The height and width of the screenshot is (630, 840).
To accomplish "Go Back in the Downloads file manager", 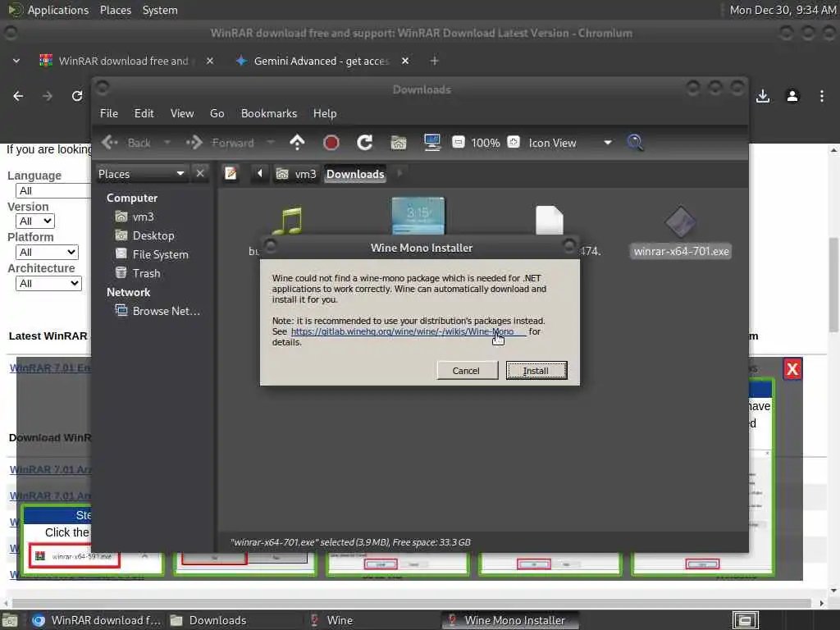I will coord(127,143).
